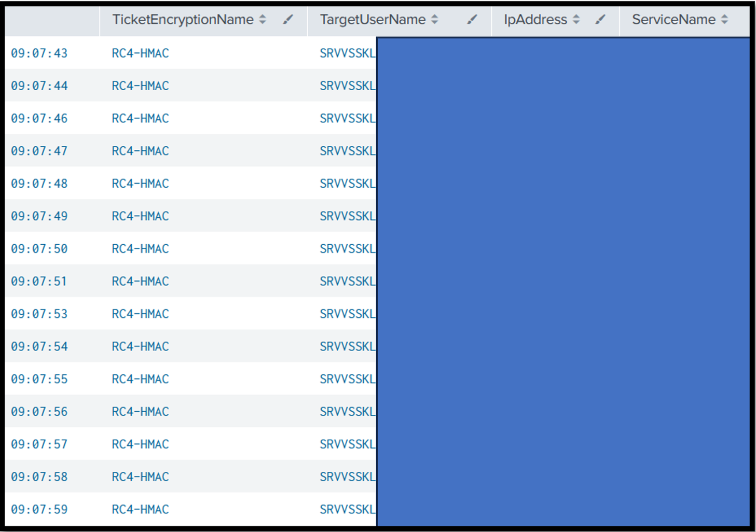Click the pencil icon beside TicketEncryptionName
This screenshot has height=532, width=756.
point(289,20)
